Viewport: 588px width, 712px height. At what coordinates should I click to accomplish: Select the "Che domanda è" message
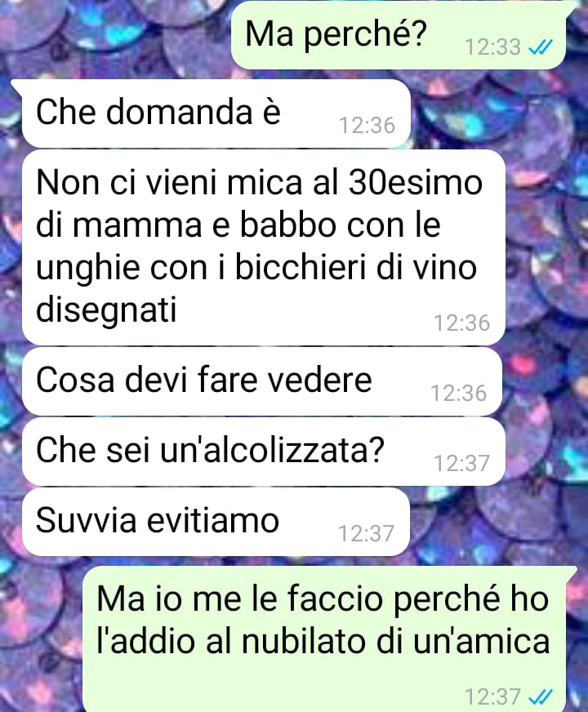pos(216,113)
